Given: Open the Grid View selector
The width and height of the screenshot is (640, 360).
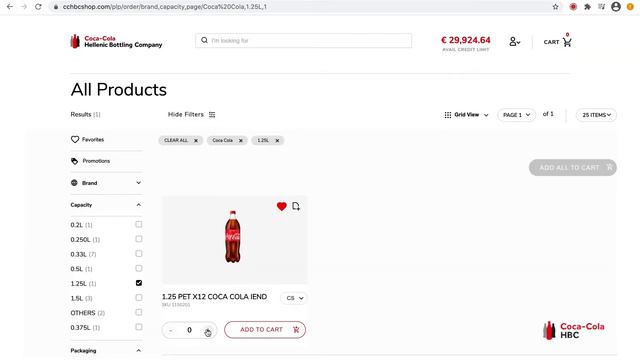Looking at the screenshot, I should pos(466,115).
